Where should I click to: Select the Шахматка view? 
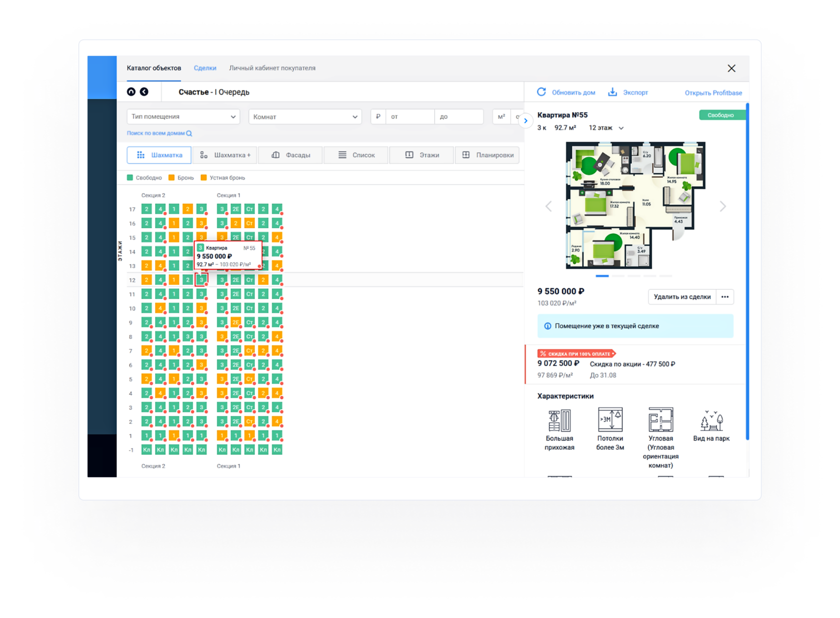click(159, 155)
